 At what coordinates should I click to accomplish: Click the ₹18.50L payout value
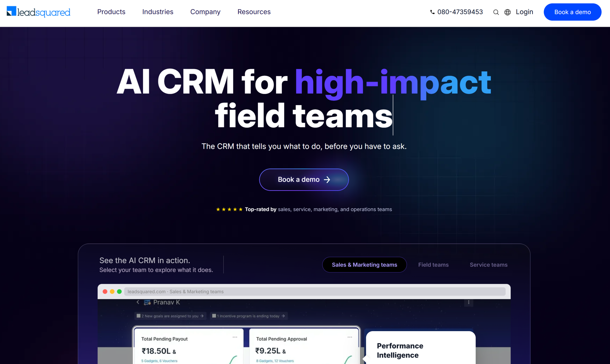[156, 351]
